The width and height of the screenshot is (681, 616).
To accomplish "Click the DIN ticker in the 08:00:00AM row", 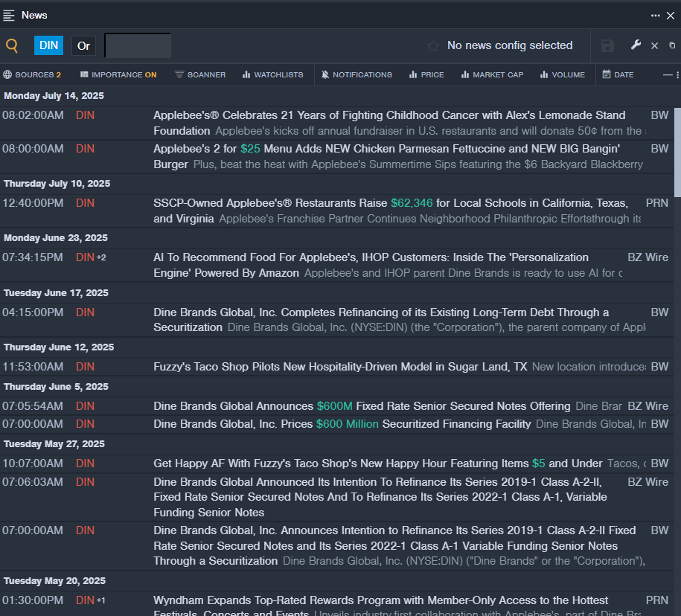I will point(85,149).
